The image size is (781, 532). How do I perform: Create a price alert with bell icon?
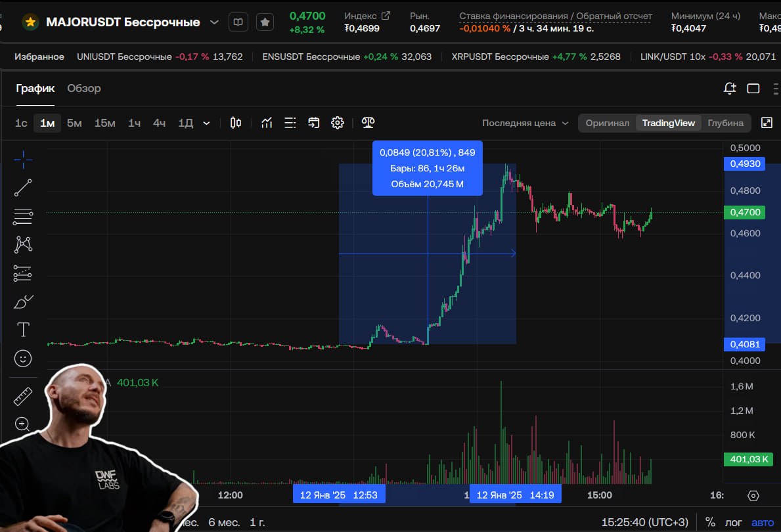(730, 88)
